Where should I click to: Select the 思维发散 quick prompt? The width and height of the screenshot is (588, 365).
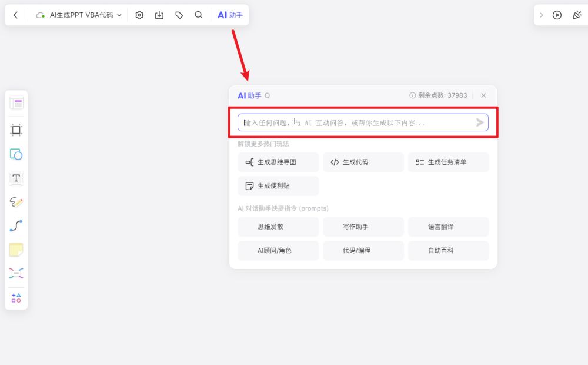278,227
